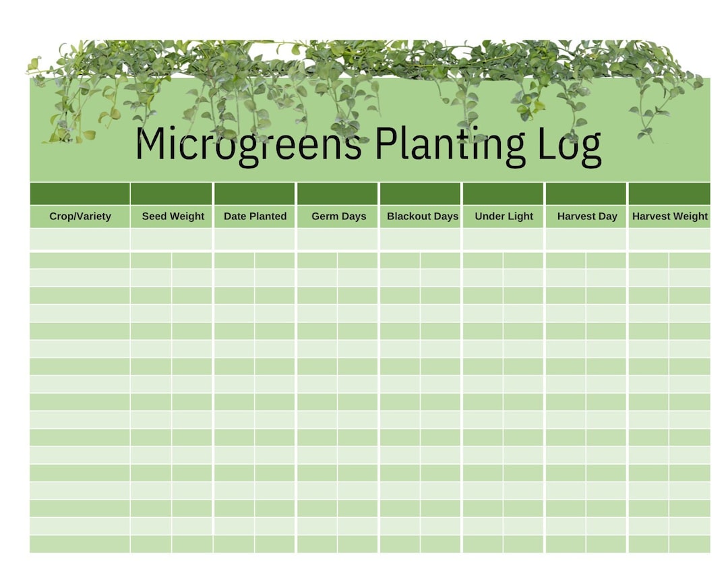Click the Blackout Days header label
728x588 pixels.
[421, 216]
